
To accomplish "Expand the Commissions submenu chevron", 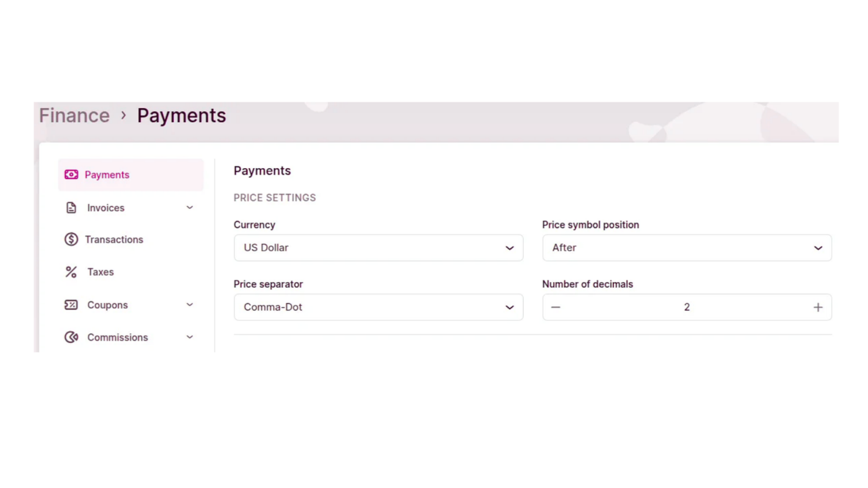I will click(190, 337).
